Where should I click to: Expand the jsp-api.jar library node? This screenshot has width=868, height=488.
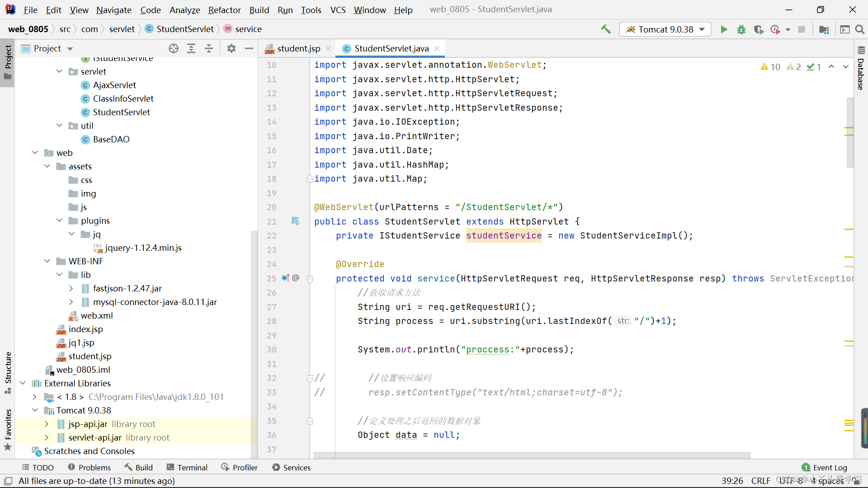point(47,424)
